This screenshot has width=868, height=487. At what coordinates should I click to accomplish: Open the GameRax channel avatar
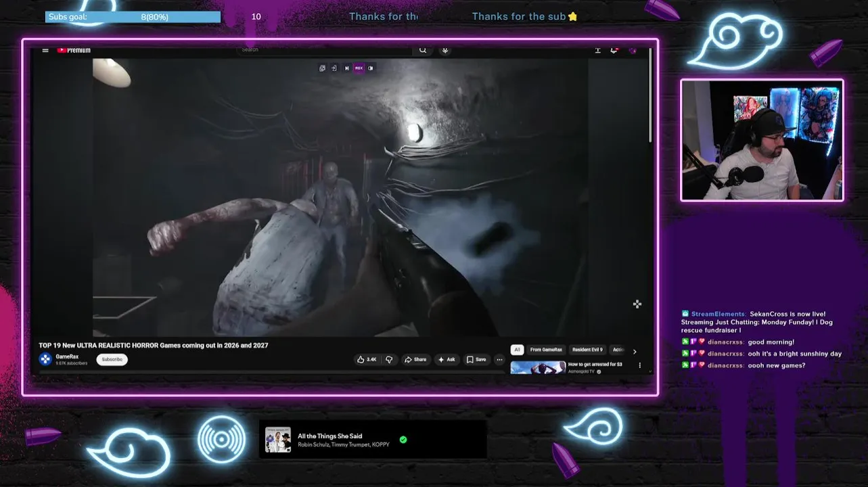coord(45,359)
